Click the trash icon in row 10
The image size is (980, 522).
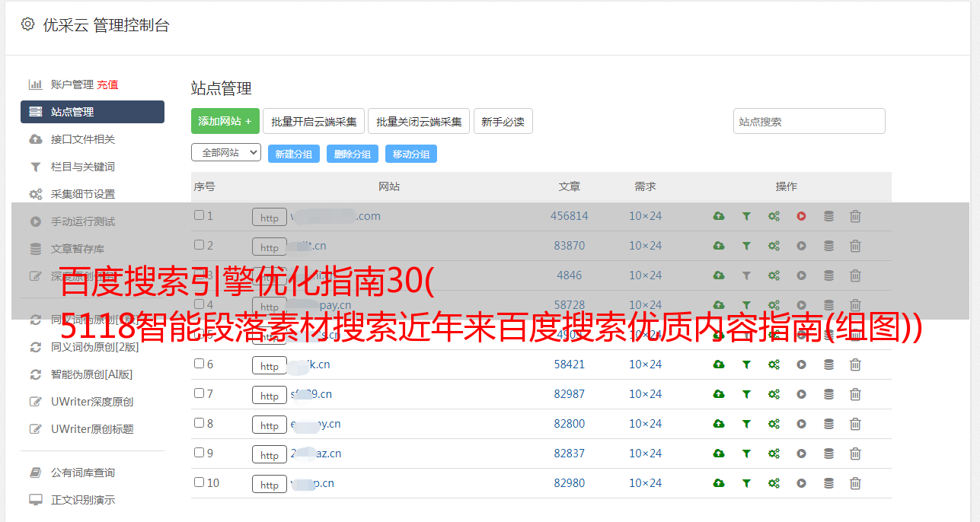855,483
